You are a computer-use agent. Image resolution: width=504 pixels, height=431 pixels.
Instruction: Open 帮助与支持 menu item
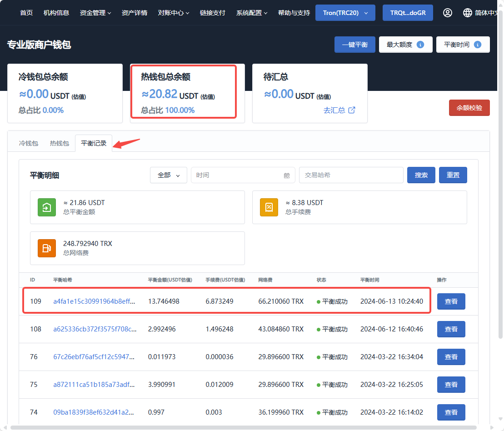click(294, 13)
